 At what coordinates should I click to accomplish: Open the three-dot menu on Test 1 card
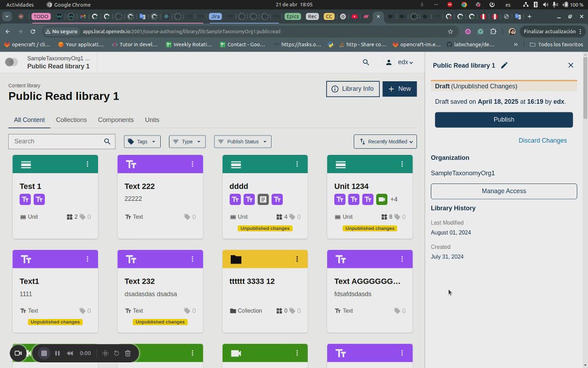(87, 164)
